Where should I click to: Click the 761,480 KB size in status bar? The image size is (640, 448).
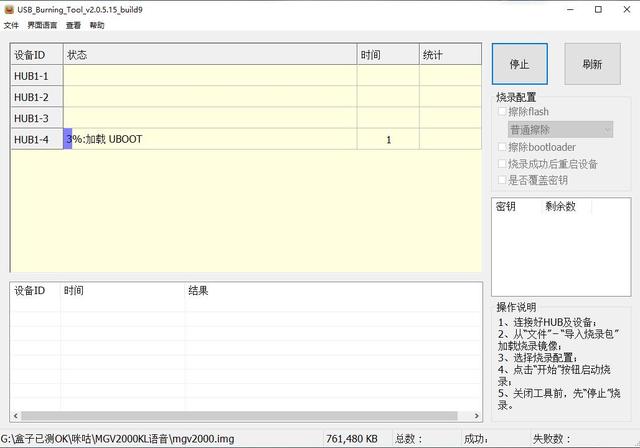pos(351,439)
